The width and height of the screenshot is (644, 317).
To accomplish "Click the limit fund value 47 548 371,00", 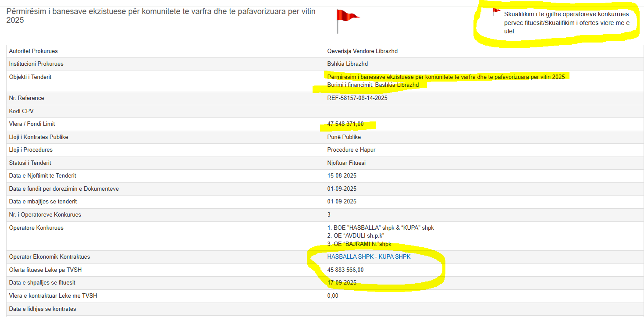I will [x=345, y=124].
